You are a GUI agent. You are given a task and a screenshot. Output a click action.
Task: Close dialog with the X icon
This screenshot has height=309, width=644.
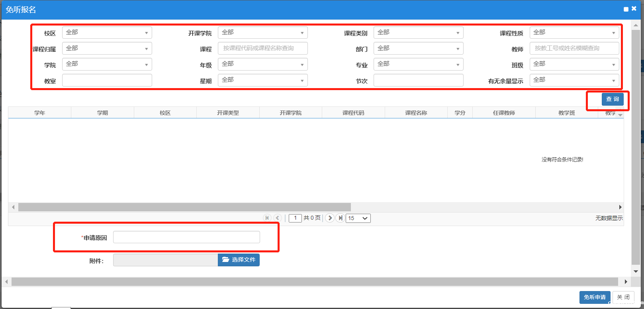[x=634, y=8]
